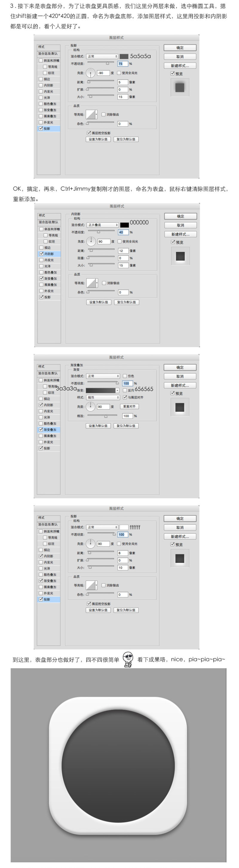Click 取消 in the 000000 inner shadow dialog
Image resolution: width=239 pixels, height=868 pixels.
[x=181, y=225]
